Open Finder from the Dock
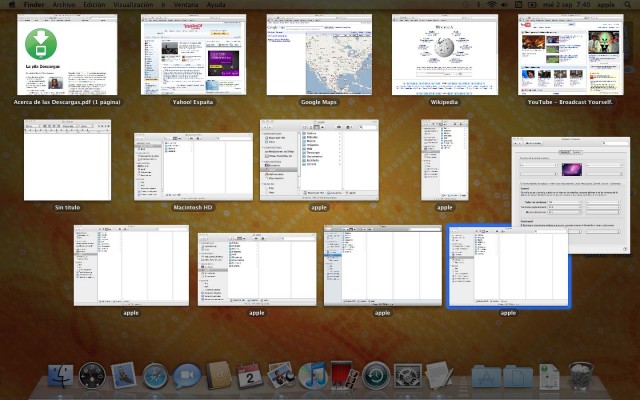The height and width of the screenshot is (400, 640). click(60, 376)
